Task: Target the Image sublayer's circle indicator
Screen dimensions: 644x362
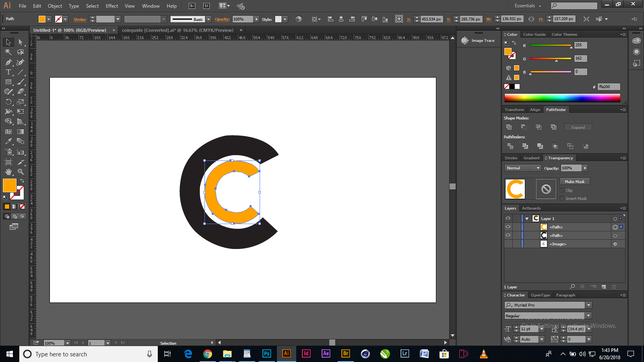Action: [615, 244]
